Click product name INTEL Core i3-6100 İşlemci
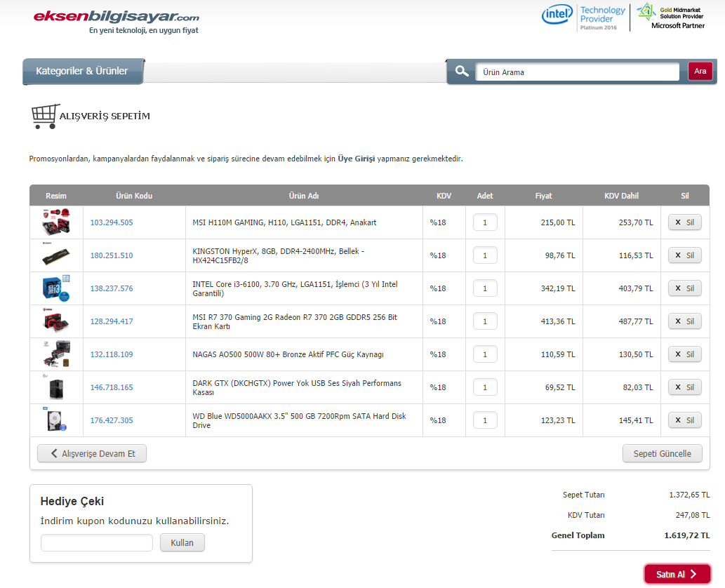This screenshot has height=588, width=725. click(295, 288)
